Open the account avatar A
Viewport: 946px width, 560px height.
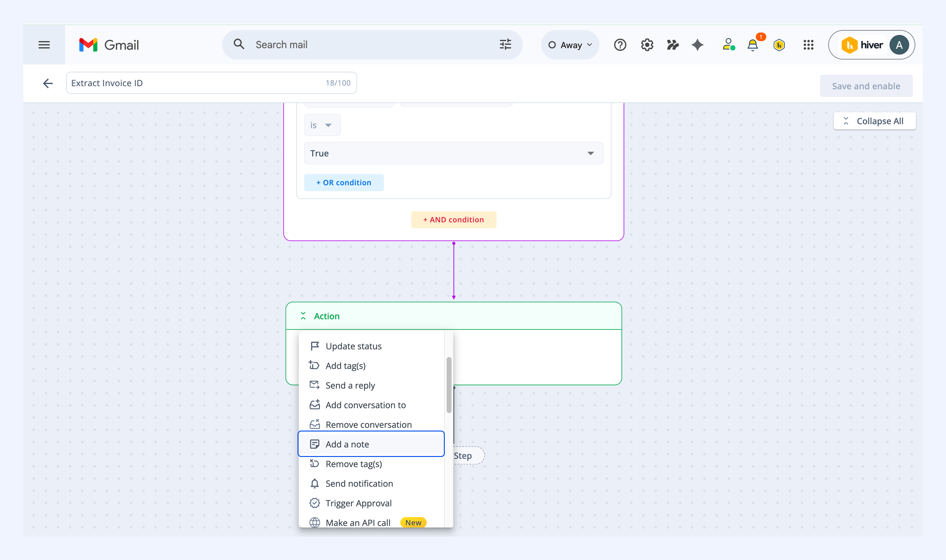[899, 45]
